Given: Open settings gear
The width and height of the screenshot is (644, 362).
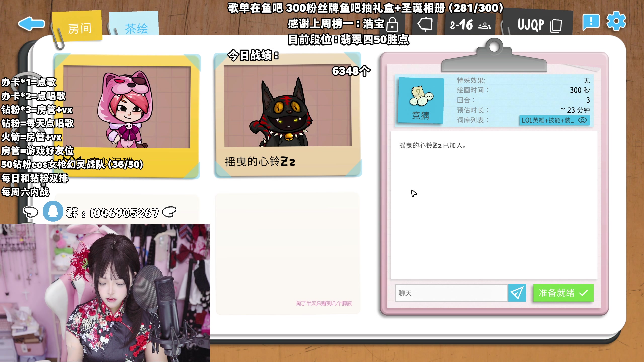Looking at the screenshot, I should (x=616, y=21).
